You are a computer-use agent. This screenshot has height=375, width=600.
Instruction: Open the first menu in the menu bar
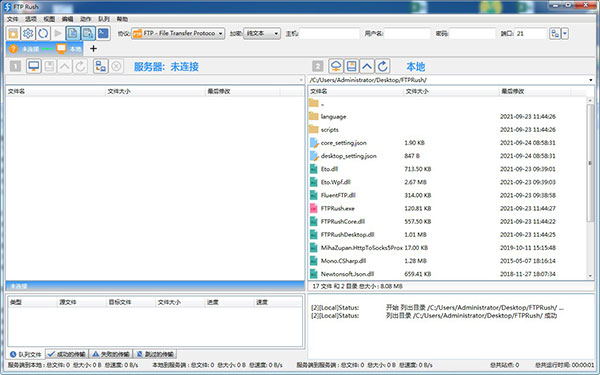(x=13, y=19)
